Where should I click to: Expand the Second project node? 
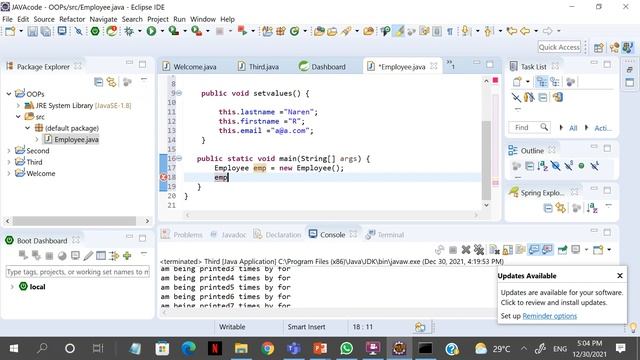pos(9,151)
